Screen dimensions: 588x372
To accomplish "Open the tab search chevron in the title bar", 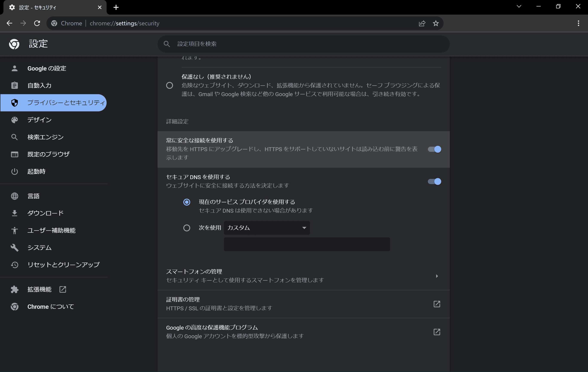I will 519,7.
